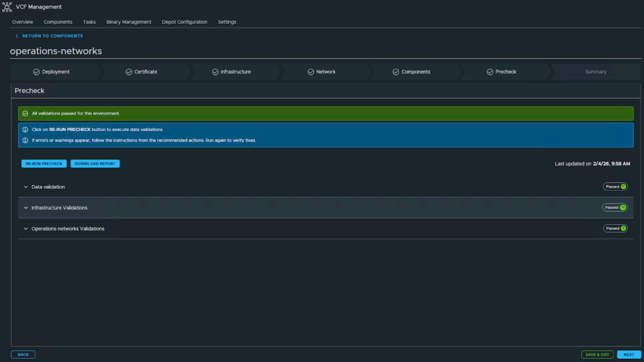Click the Network step checkmark icon
Image resolution: width=644 pixels, height=362 pixels.
(311, 72)
